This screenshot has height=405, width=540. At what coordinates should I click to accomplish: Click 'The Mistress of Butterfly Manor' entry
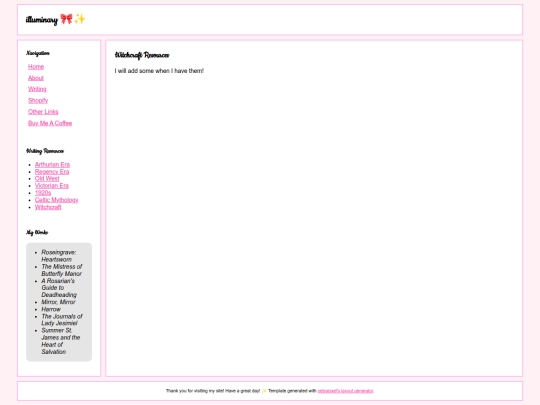coord(62,270)
